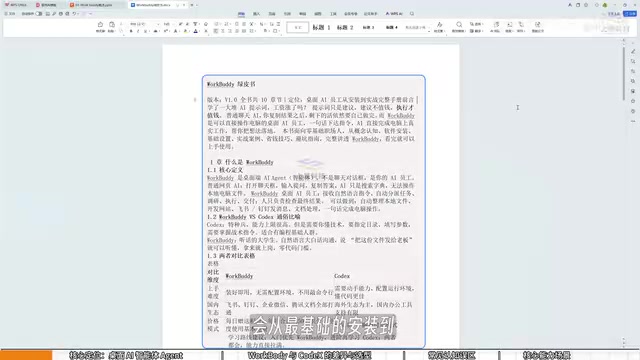Center align paragraph icon
Image resolution: width=640 pixels, height=360 pixels.
[223, 31]
